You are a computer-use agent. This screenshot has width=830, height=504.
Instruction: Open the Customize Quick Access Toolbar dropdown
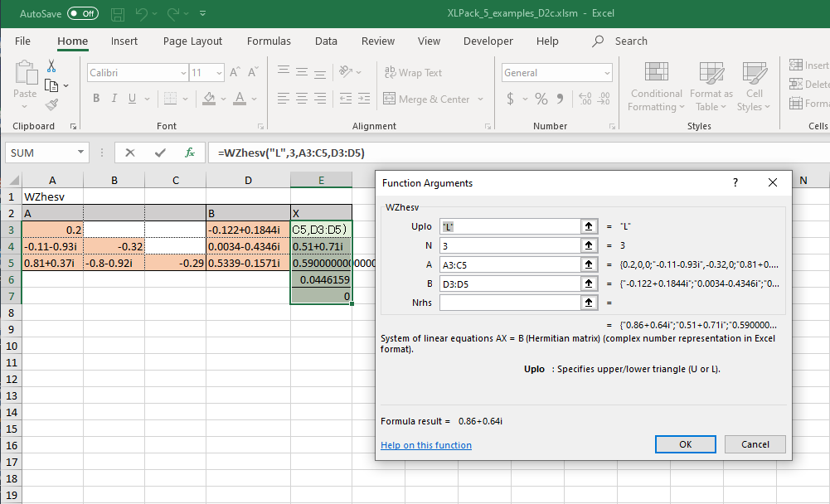(x=203, y=14)
